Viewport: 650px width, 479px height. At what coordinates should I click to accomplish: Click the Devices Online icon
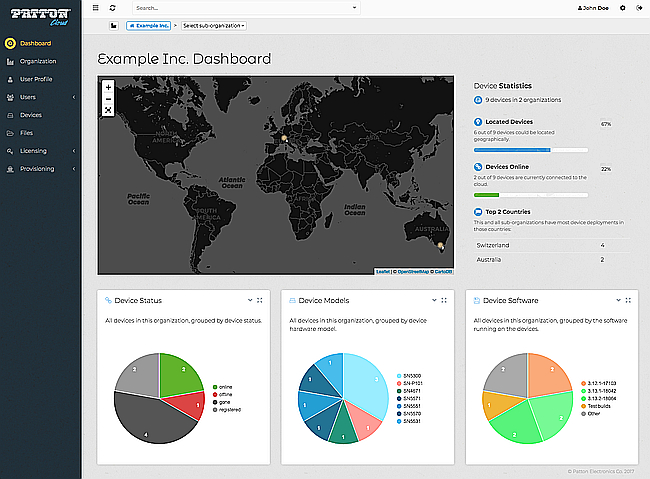[x=478, y=167]
